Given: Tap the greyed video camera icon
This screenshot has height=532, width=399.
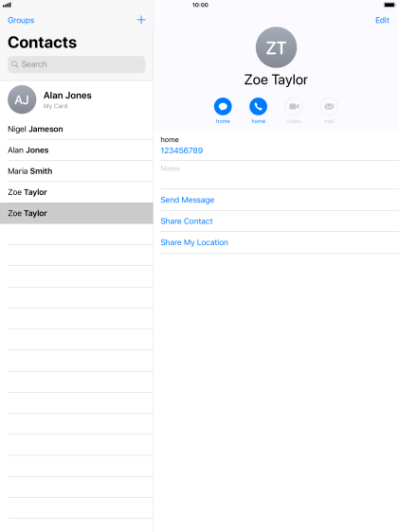Looking at the screenshot, I should pyautogui.click(x=294, y=107).
